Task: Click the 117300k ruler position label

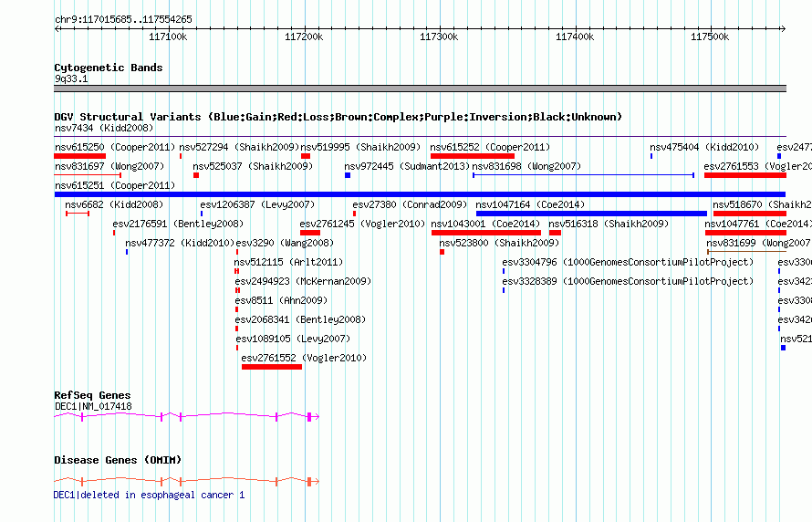Action: tap(439, 37)
